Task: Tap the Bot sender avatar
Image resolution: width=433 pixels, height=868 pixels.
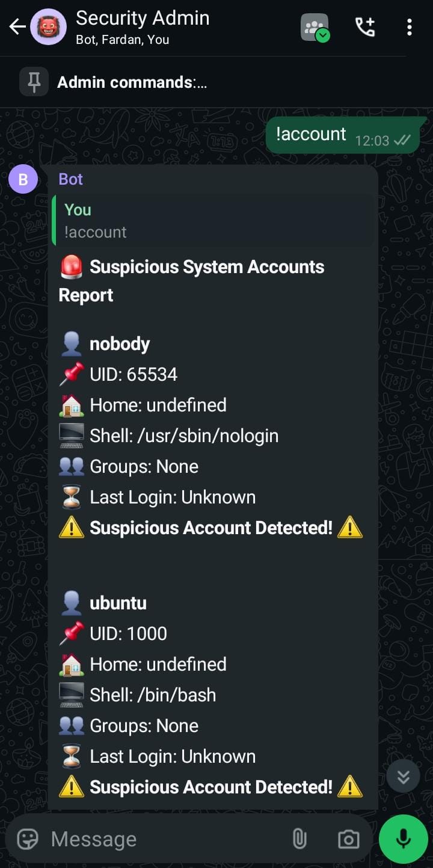Action: pyautogui.click(x=23, y=179)
